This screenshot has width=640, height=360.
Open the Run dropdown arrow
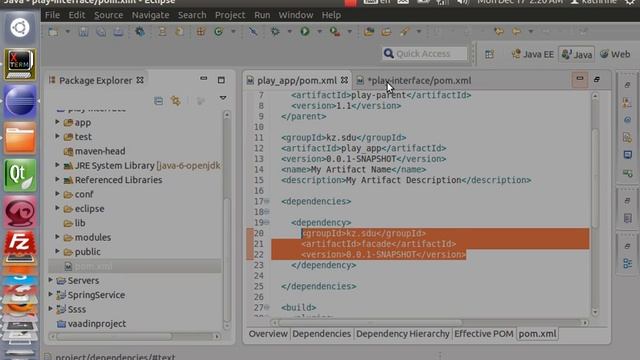(x=319, y=32)
